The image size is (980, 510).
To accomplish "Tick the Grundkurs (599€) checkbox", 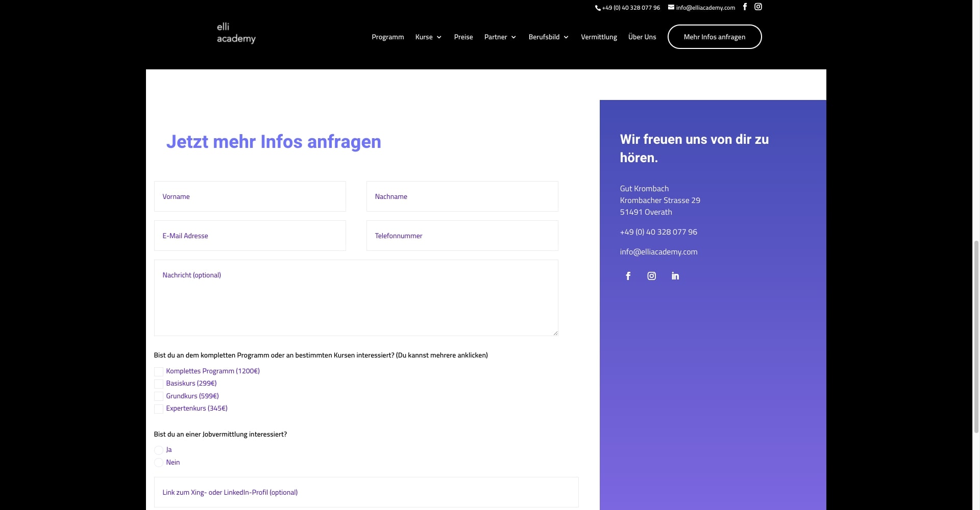I will pyautogui.click(x=159, y=396).
